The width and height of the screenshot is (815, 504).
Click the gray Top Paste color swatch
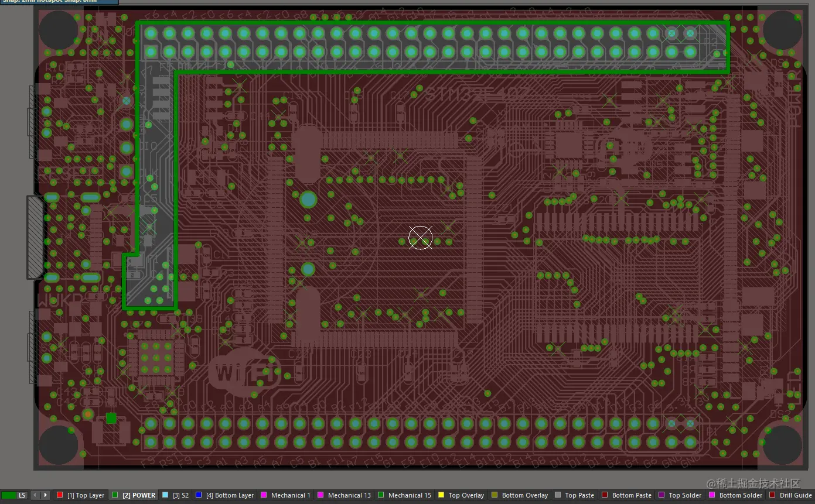click(558, 495)
